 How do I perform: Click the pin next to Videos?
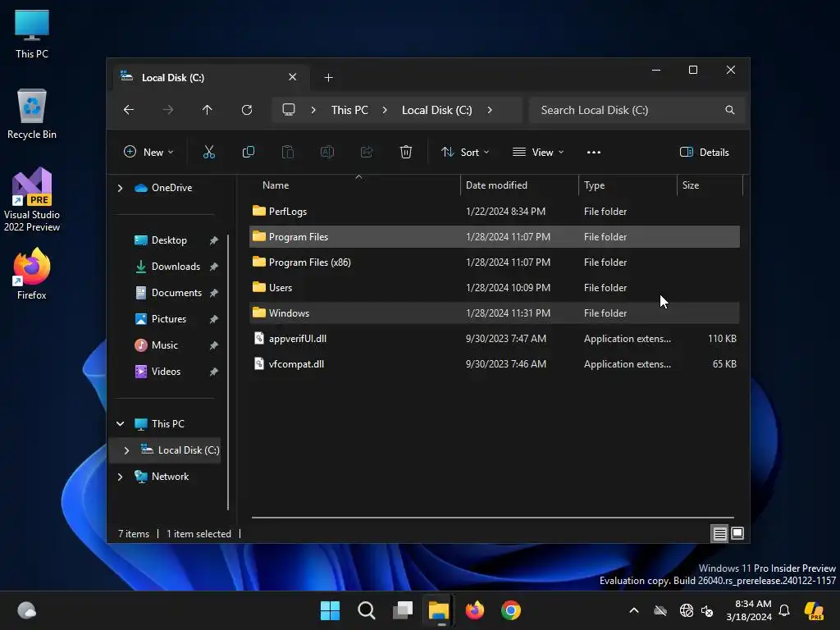214,372
